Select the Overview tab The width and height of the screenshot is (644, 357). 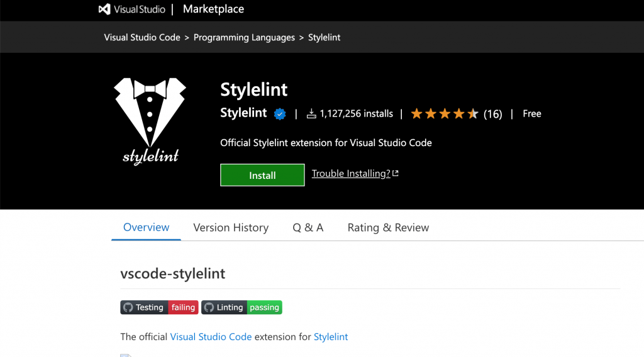point(146,227)
